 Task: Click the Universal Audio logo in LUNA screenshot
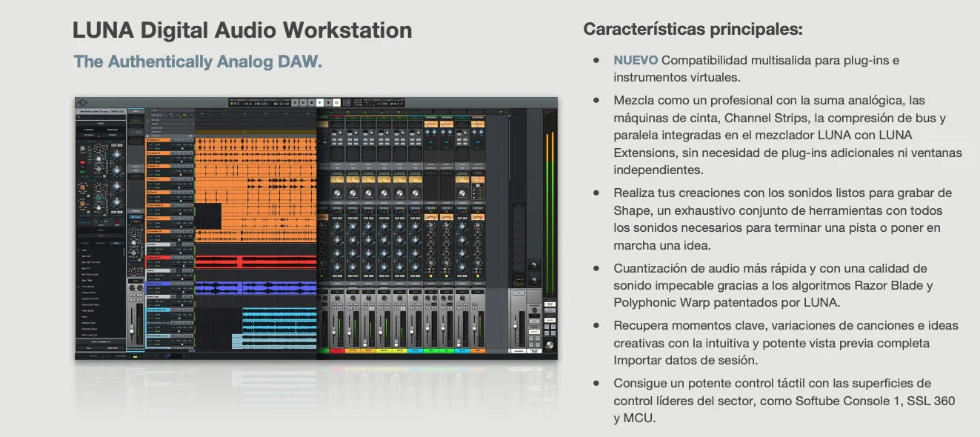[83, 102]
